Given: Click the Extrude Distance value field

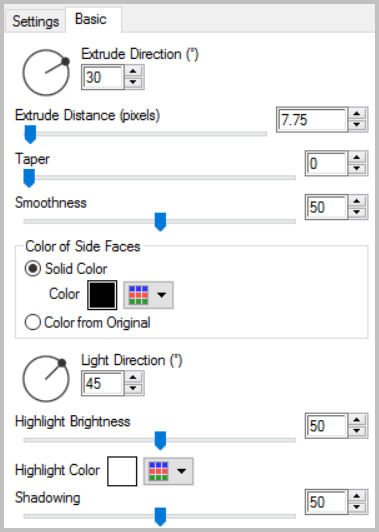Looking at the screenshot, I should pyautogui.click(x=312, y=120).
